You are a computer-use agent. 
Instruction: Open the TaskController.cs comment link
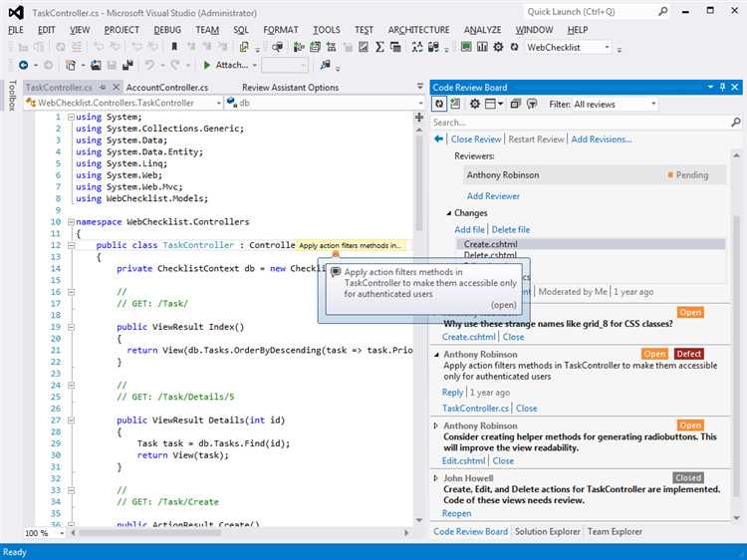[475, 408]
